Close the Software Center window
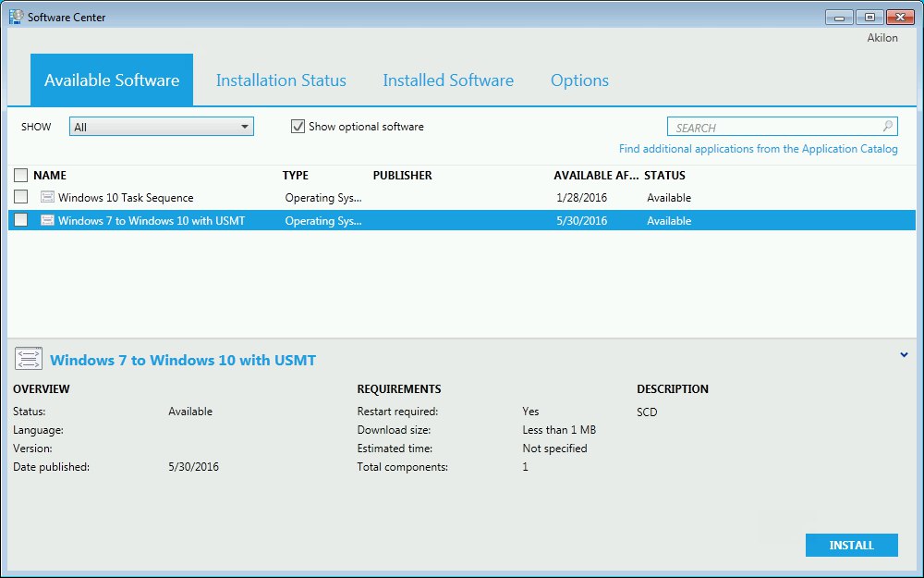 (x=900, y=17)
